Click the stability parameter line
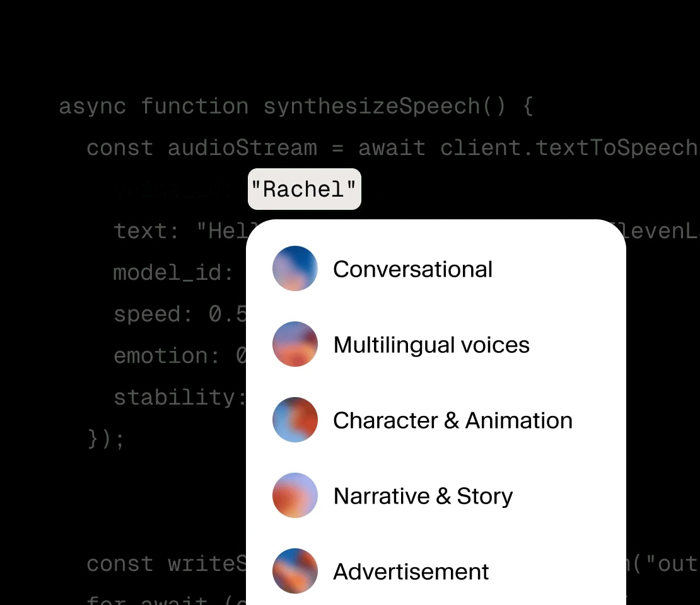This screenshot has width=700, height=605. [x=179, y=397]
